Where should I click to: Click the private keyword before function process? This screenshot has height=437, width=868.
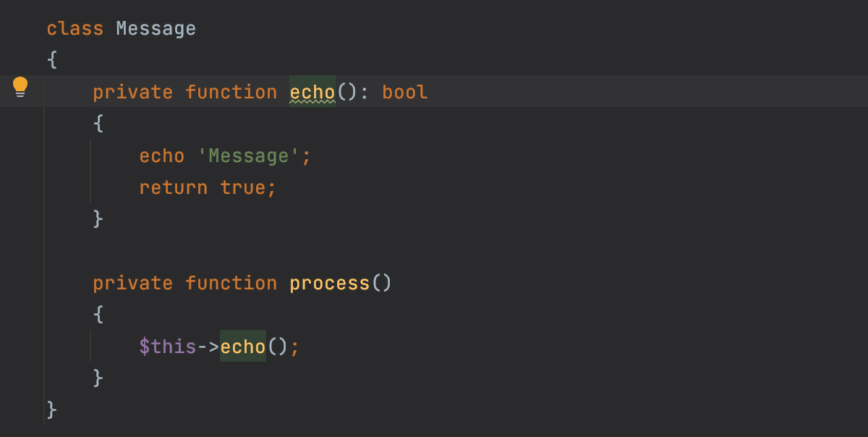133,283
